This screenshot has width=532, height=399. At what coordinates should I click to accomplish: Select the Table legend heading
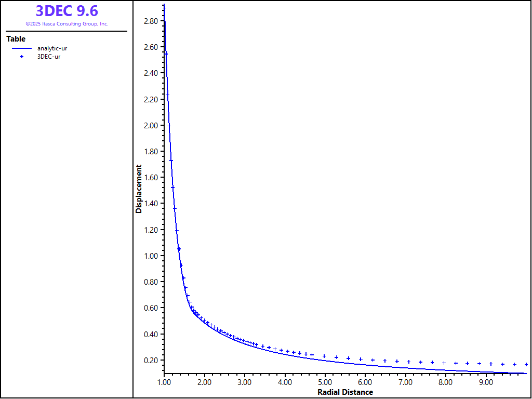point(16,39)
